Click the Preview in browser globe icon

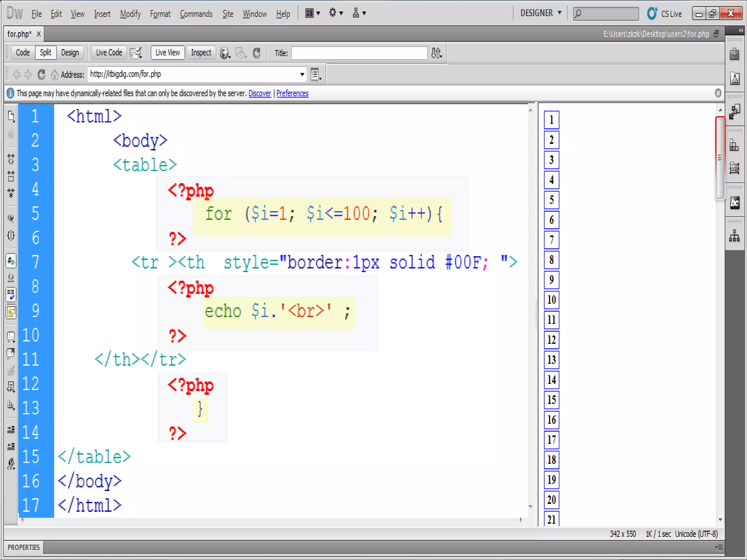(x=225, y=53)
